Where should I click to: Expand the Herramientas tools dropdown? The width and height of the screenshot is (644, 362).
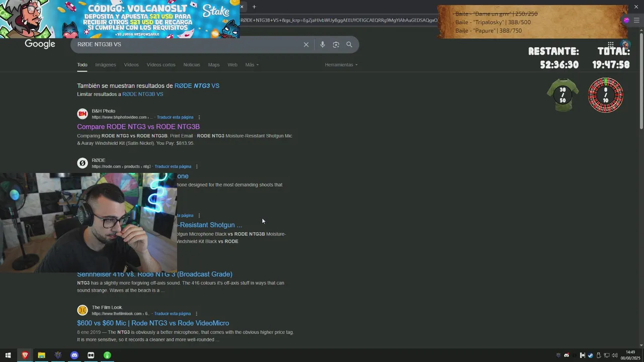pos(341,65)
